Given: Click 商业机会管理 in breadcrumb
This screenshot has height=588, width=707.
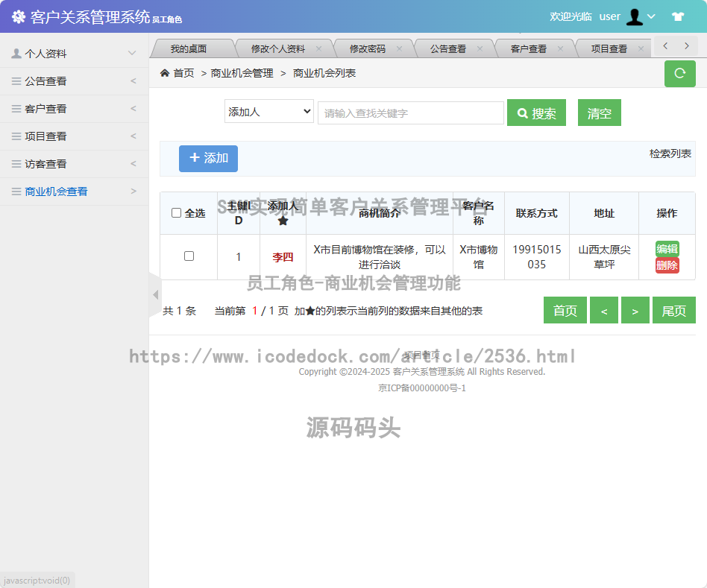Looking at the screenshot, I should [242, 73].
